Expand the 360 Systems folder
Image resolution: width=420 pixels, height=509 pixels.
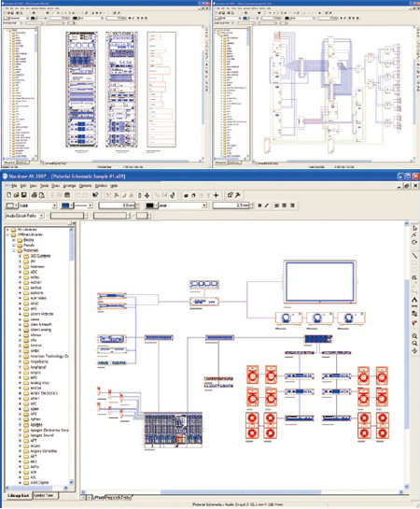[20, 256]
